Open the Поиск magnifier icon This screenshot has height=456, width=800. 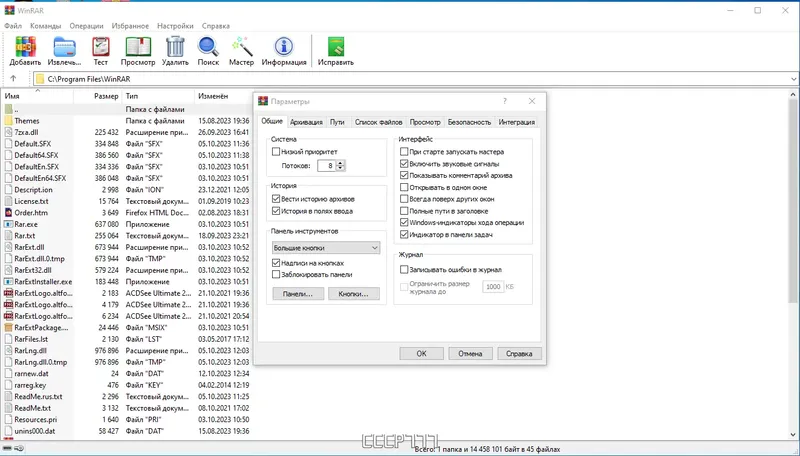(x=208, y=47)
